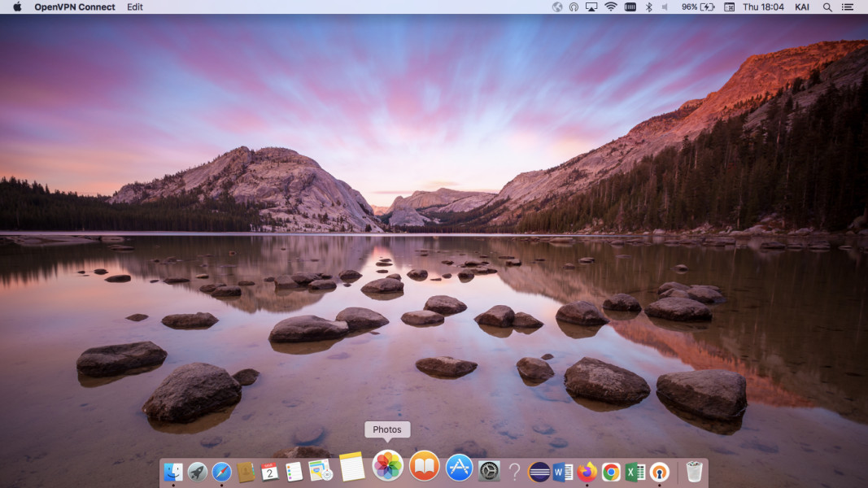868x488 pixels.
Task: Open the Edit menu
Action: coord(134,7)
